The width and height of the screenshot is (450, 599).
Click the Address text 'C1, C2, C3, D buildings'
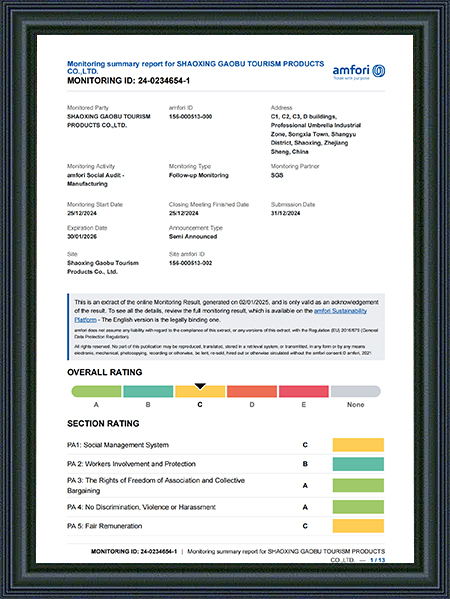(304, 117)
